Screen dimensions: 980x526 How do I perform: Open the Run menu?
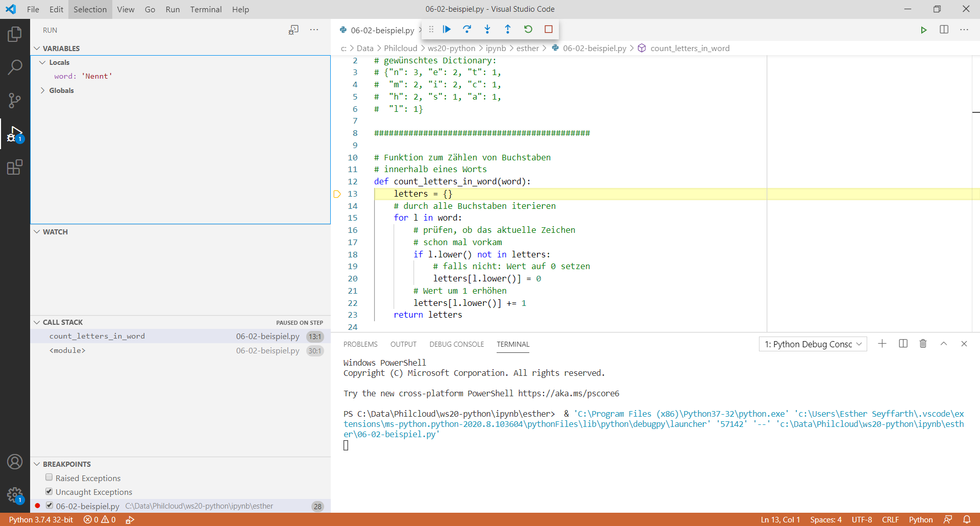tap(173, 9)
